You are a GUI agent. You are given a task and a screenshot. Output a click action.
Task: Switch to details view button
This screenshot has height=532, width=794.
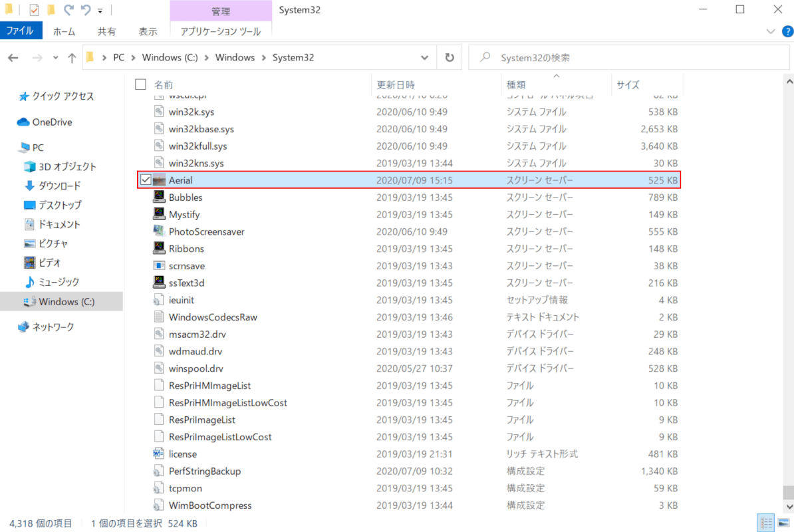coord(765,523)
